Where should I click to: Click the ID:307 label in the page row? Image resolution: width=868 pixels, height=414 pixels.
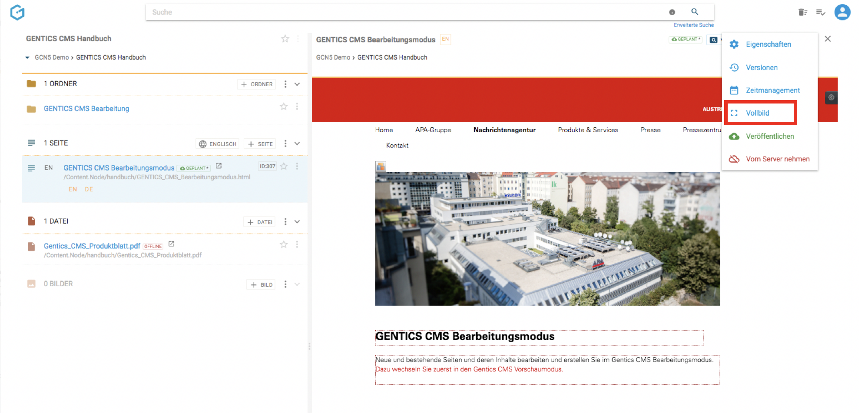tap(267, 166)
